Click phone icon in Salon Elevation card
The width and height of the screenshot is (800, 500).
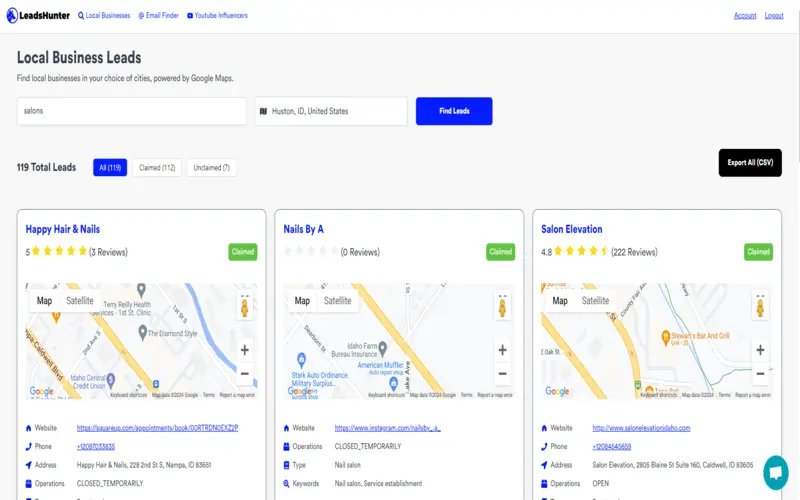pyautogui.click(x=544, y=446)
